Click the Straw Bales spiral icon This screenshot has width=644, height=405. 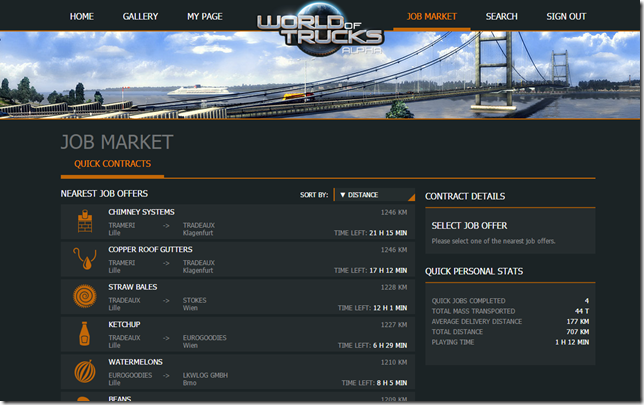click(x=85, y=296)
